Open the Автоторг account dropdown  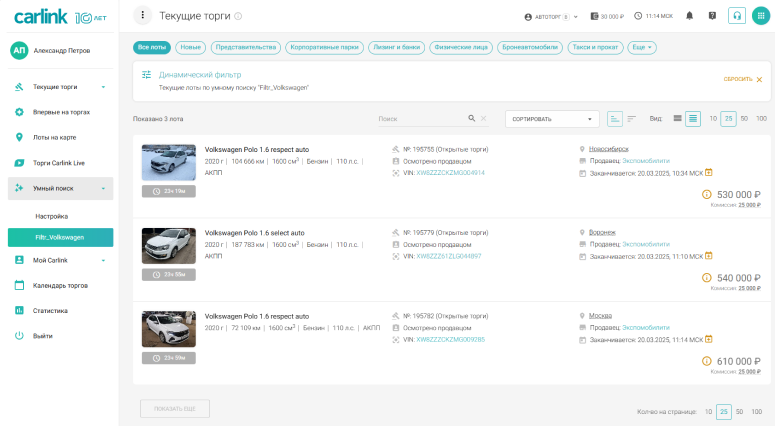(552, 17)
